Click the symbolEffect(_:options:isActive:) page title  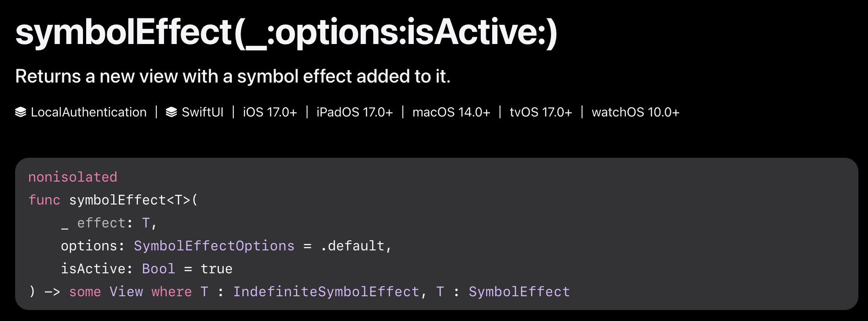(286, 33)
